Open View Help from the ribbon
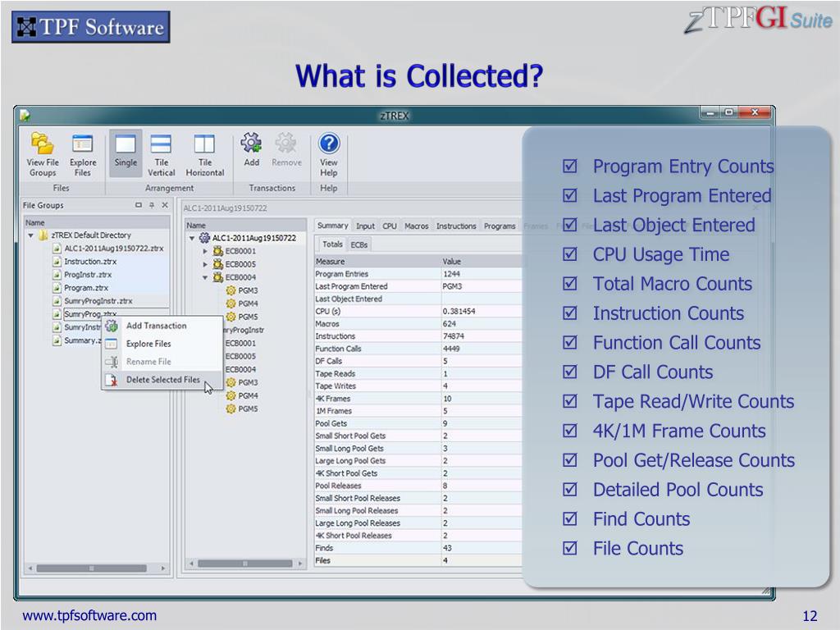 click(x=329, y=154)
